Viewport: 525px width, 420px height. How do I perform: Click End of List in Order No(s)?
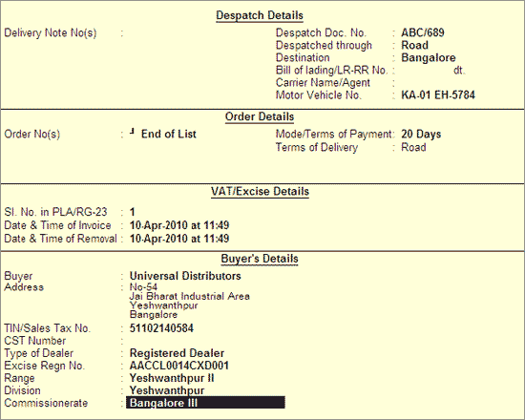168,134
